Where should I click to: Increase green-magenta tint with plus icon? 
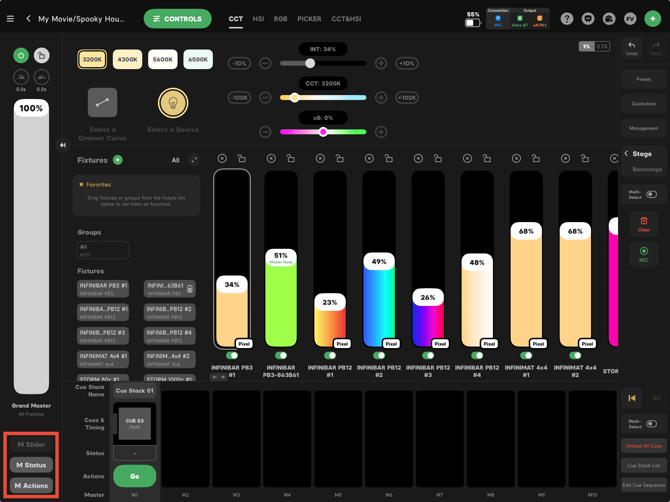pyautogui.click(x=381, y=132)
